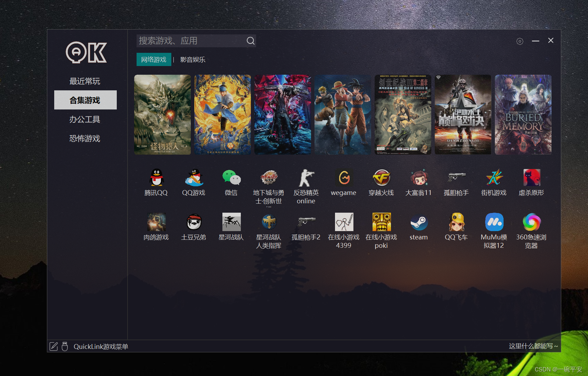Viewport: 588px width, 376px height.
Task: Open 恐怖游戏 category
Action: tap(85, 139)
